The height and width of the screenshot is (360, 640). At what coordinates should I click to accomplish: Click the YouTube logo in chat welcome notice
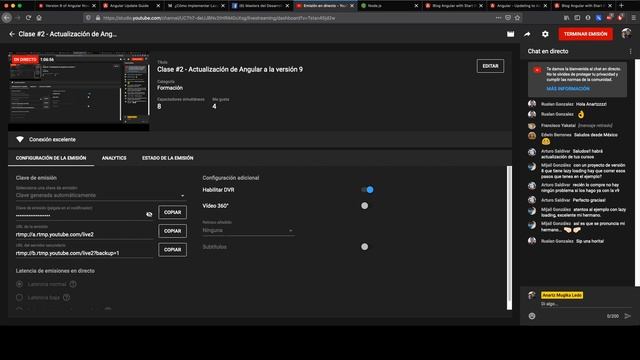[x=537, y=70]
